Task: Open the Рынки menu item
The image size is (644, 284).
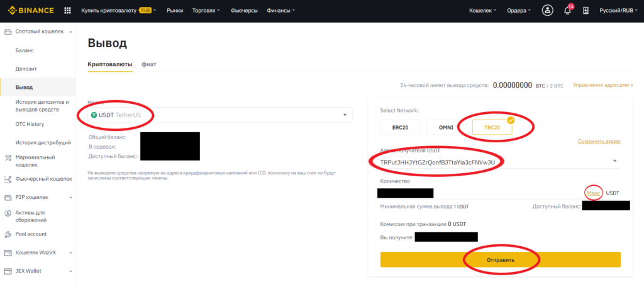Action: 175,11
